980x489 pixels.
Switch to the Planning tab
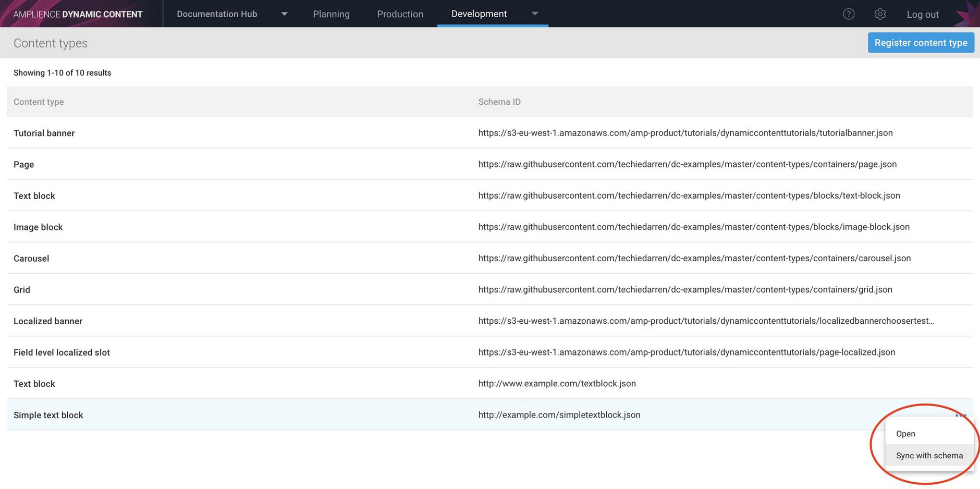[331, 14]
